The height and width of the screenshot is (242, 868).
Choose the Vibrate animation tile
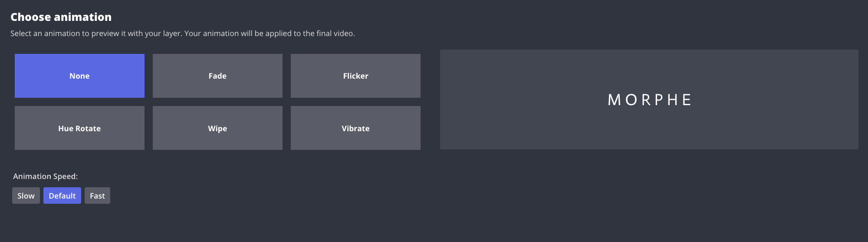(x=355, y=128)
